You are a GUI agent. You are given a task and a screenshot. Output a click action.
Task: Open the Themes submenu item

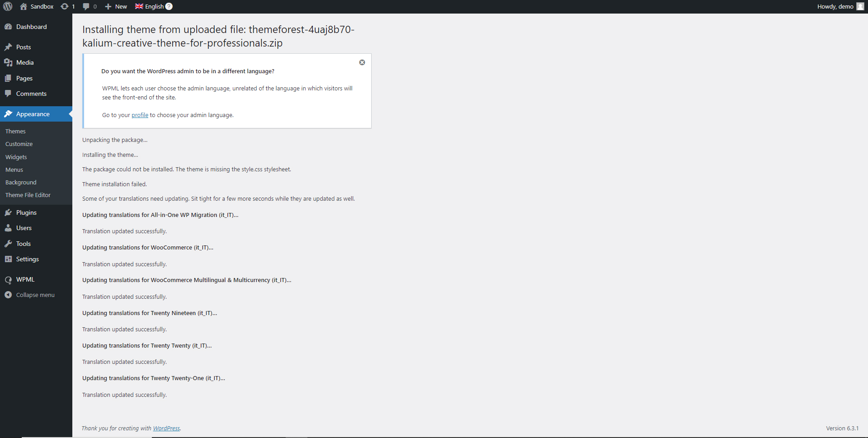(15, 131)
